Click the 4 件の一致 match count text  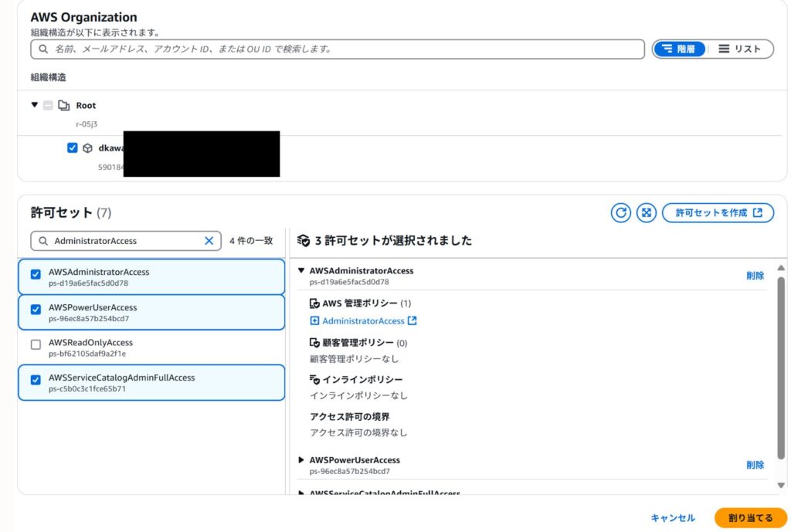251,241
